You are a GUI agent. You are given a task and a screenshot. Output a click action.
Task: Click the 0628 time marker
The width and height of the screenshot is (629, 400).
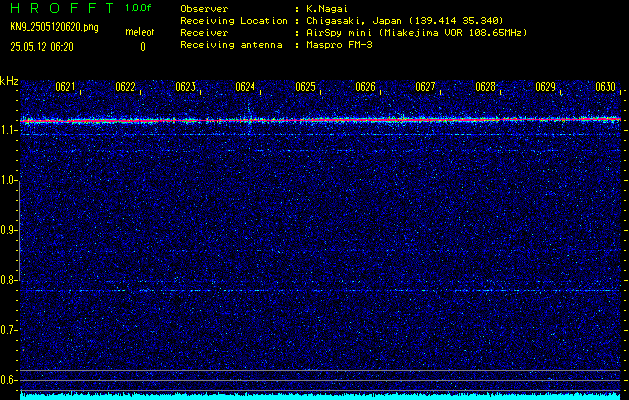[485, 87]
